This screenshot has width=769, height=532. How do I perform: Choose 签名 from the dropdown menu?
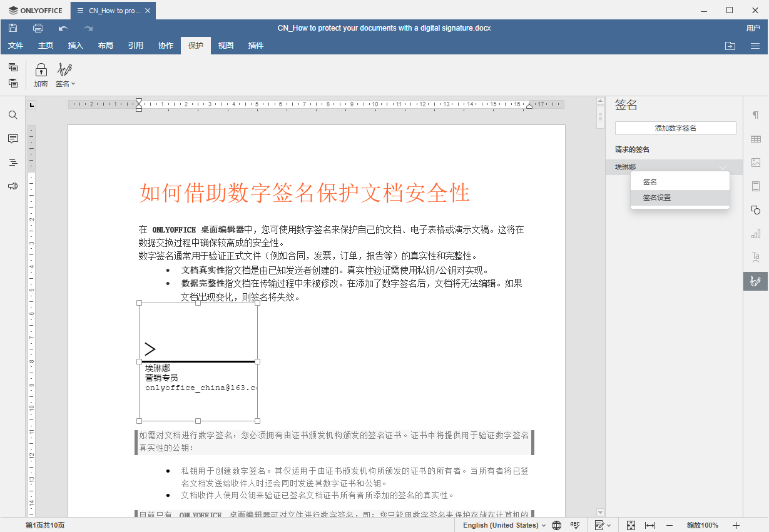coord(680,182)
